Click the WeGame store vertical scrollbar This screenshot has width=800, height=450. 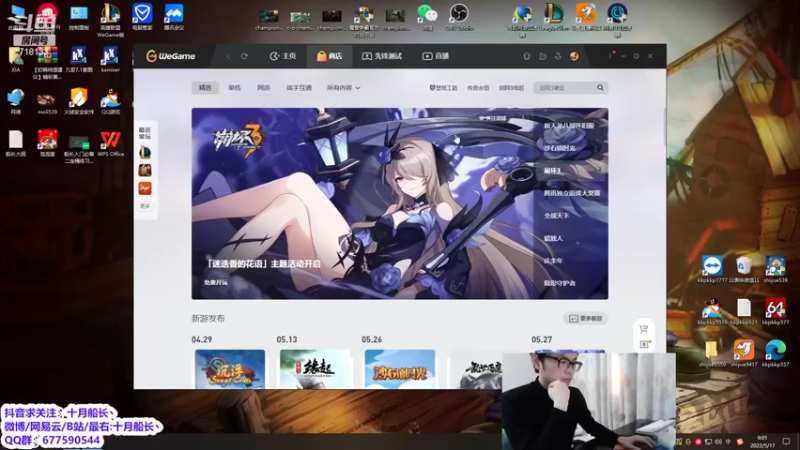tap(664, 128)
